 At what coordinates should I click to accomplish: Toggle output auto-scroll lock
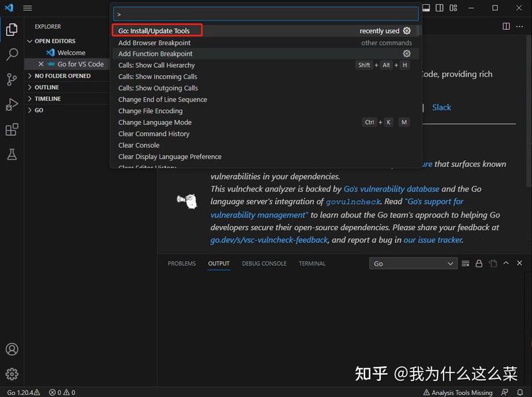[x=479, y=263]
